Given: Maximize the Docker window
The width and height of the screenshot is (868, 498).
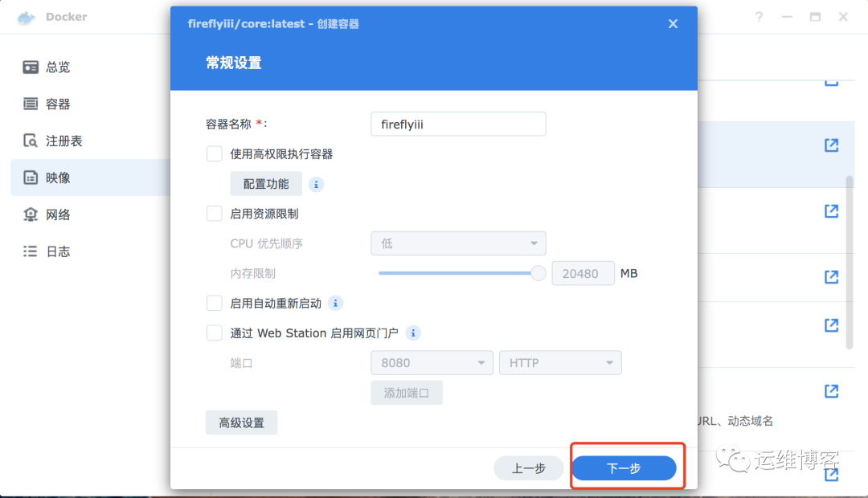Looking at the screenshot, I should [x=816, y=17].
